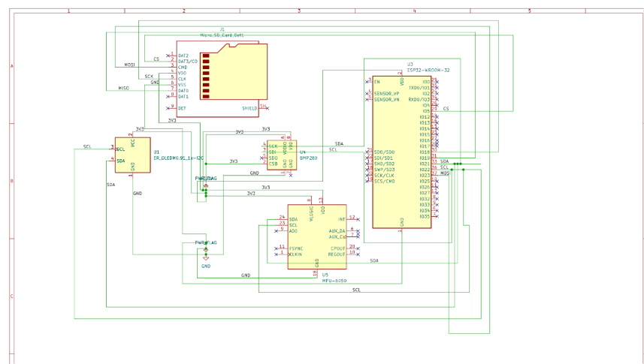Click the IO18 pin on the ESP32
Viewport: 644px width, 364px height.
[425, 152]
